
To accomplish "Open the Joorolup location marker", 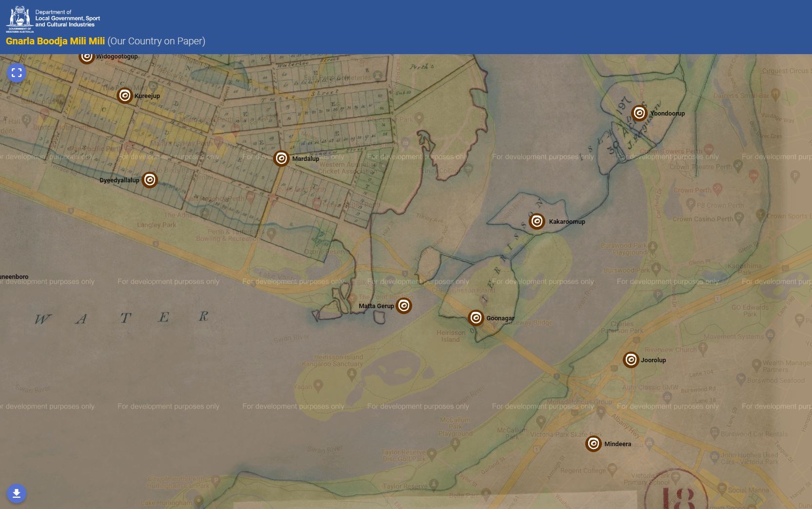I will pyautogui.click(x=631, y=360).
